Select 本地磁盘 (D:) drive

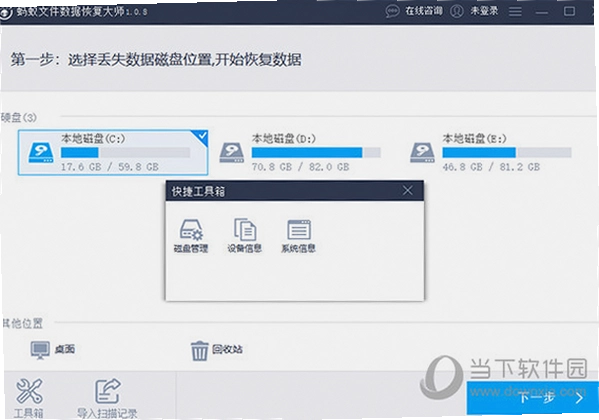(300, 152)
